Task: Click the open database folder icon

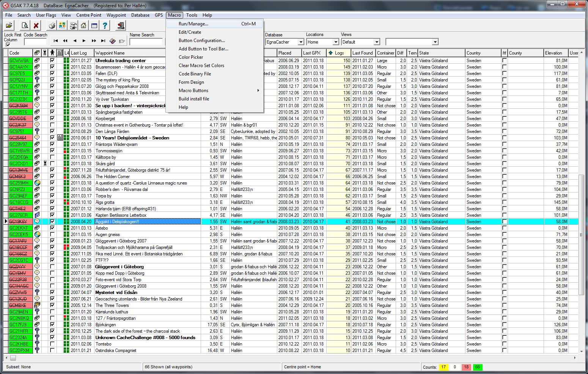Action: tap(9, 26)
